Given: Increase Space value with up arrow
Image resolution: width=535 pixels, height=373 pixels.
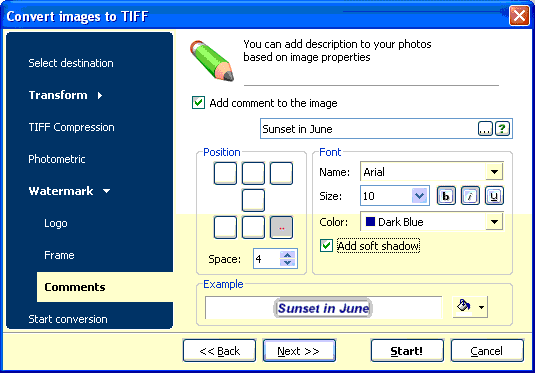Looking at the screenshot, I should coord(288,255).
